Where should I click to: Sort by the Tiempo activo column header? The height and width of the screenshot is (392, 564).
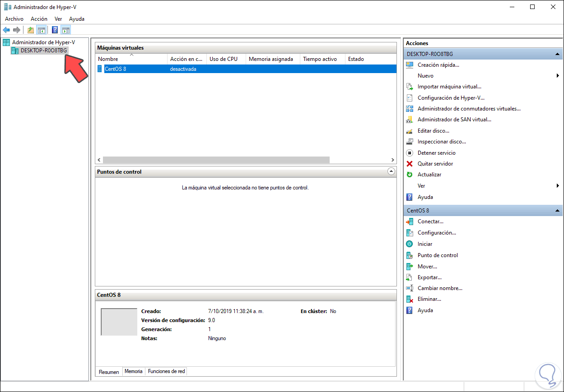(x=322, y=59)
